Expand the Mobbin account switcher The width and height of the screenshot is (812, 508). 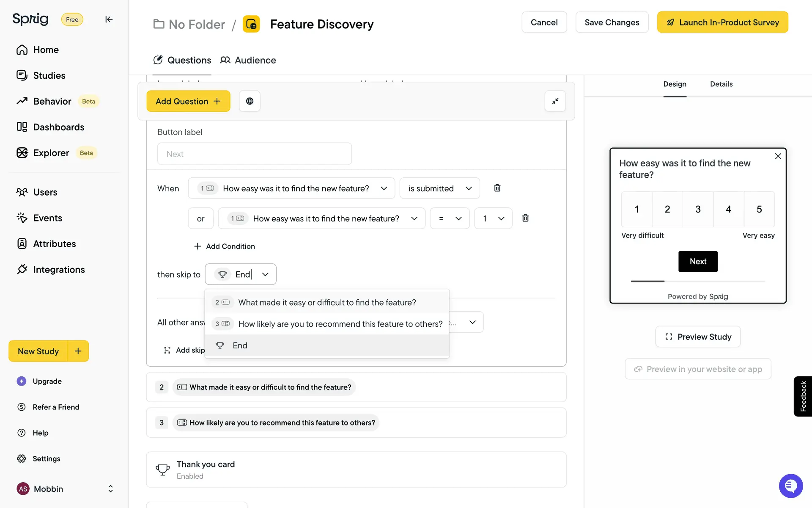coord(110,489)
